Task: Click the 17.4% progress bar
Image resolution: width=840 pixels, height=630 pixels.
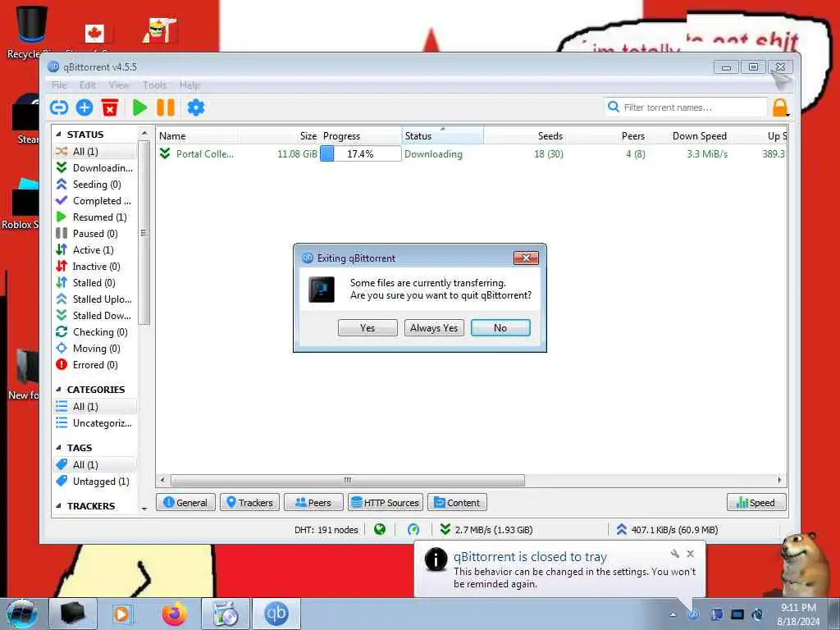Action: coord(361,153)
